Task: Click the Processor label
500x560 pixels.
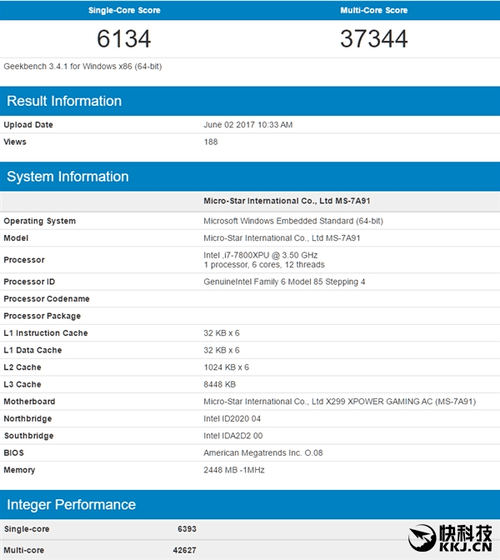Action: point(24,260)
